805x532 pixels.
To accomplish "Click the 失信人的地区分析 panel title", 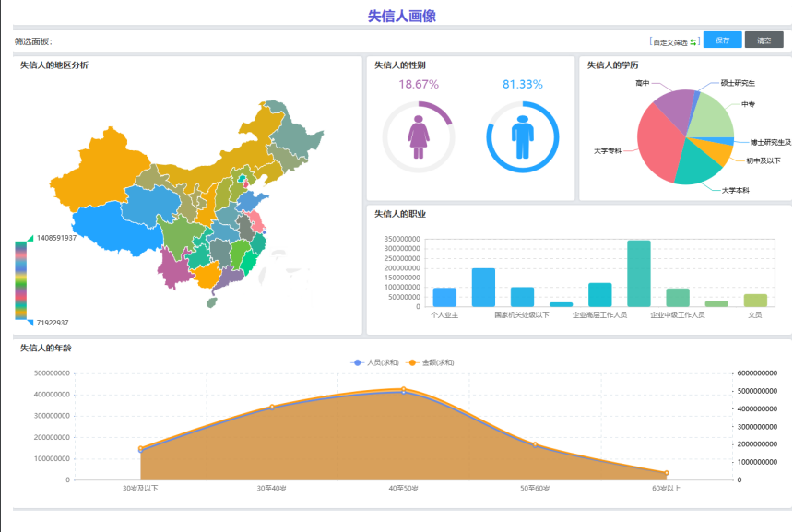I will point(54,65).
